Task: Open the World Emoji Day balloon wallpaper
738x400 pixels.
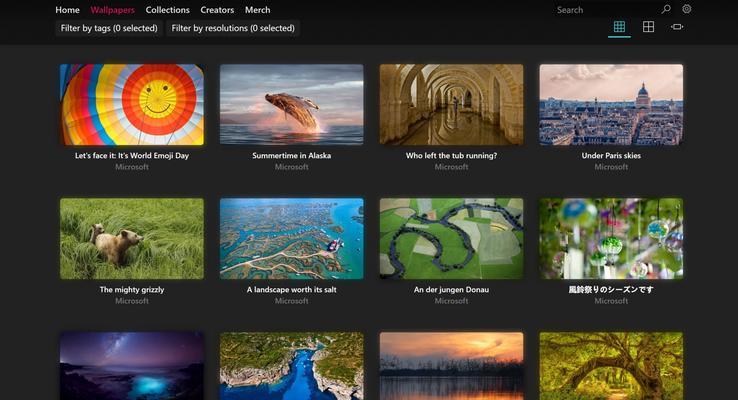Action: coord(132,104)
